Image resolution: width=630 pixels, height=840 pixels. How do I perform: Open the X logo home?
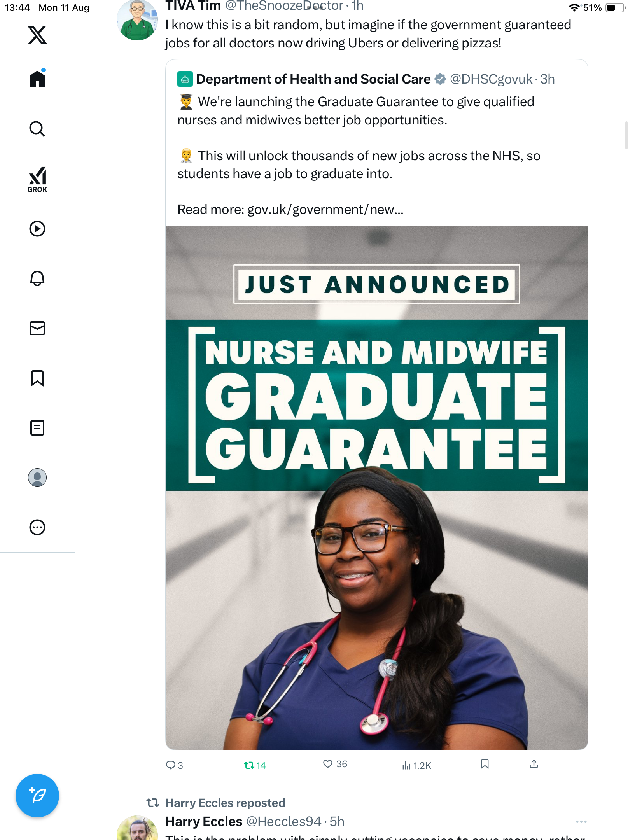point(37,35)
